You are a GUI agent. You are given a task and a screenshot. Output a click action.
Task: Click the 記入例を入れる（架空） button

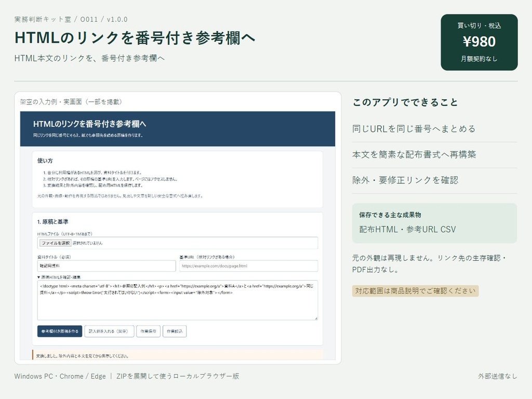pyautogui.click(x=109, y=331)
